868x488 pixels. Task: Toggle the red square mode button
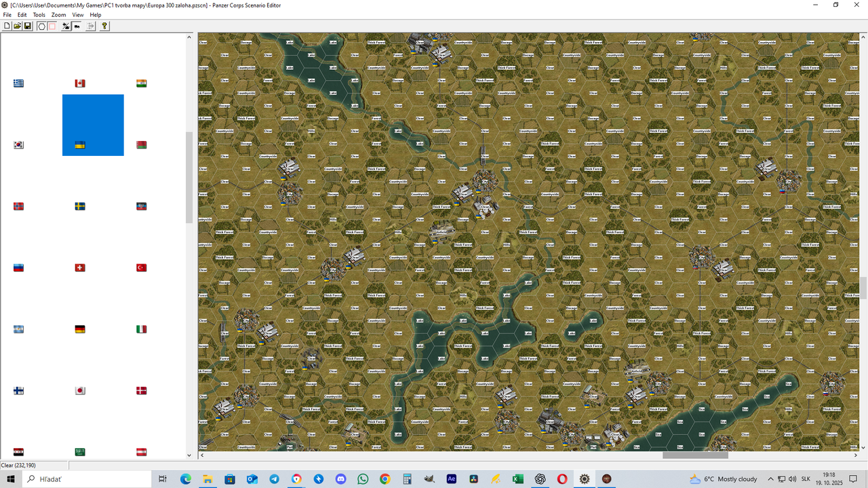pos(52,26)
